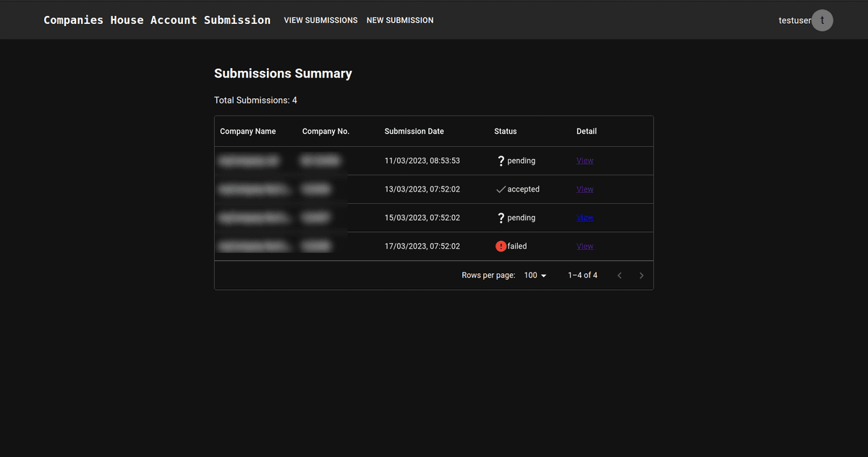This screenshot has width=868, height=457.
Task: Click the pending question mark icon for 11/03/2023
Action: coord(501,161)
